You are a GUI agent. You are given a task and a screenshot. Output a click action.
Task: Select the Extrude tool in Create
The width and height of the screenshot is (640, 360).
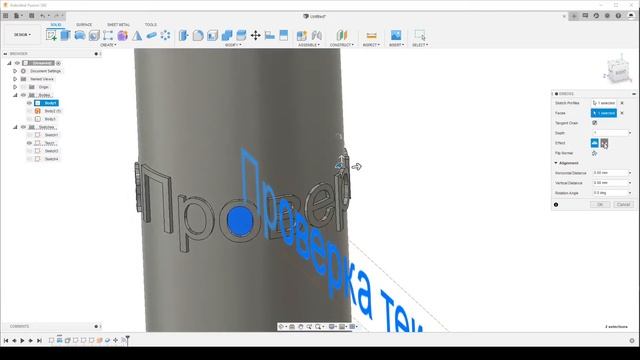tap(65, 36)
